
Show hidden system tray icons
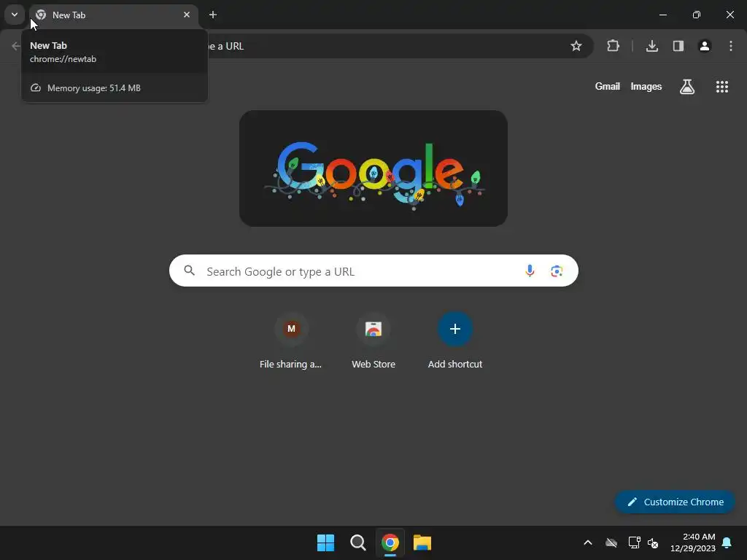[x=588, y=542]
